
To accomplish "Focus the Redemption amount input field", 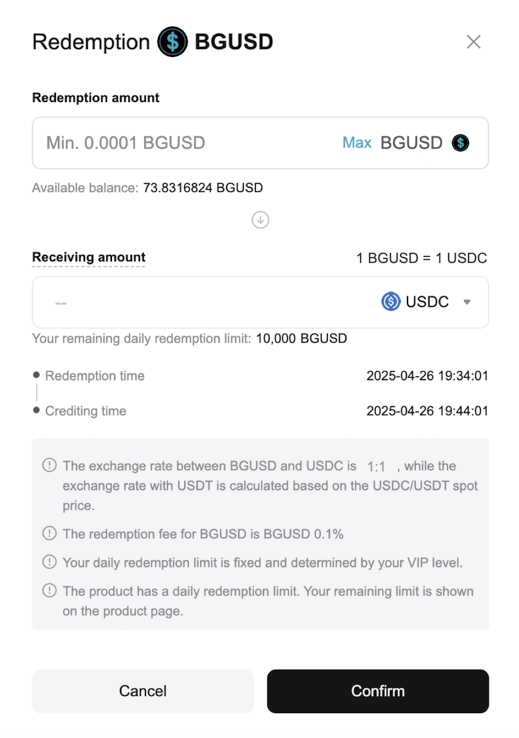I will (260, 143).
